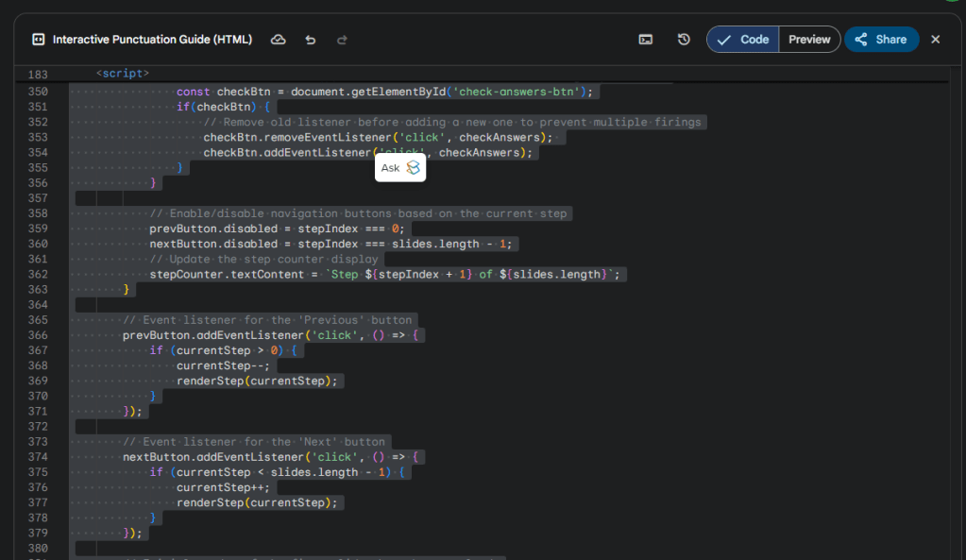Image resolution: width=966 pixels, height=560 pixels.
Task: Place cursor on the prevButton.disabled line
Action: click(x=276, y=229)
